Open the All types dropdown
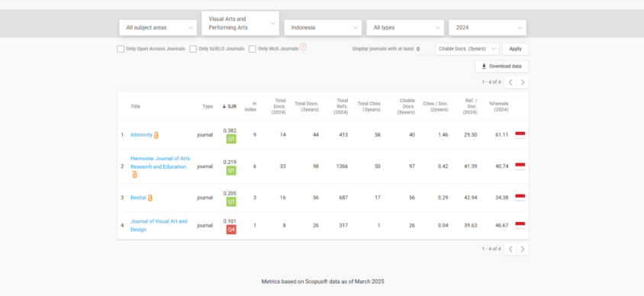 click(x=405, y=27)
